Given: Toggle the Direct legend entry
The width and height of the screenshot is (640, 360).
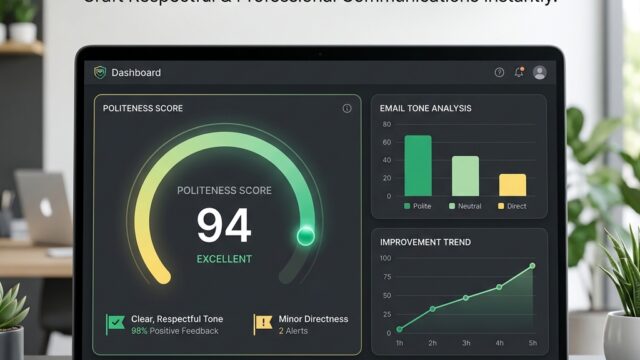Looking at the screenshot, I should click(512, 206).
